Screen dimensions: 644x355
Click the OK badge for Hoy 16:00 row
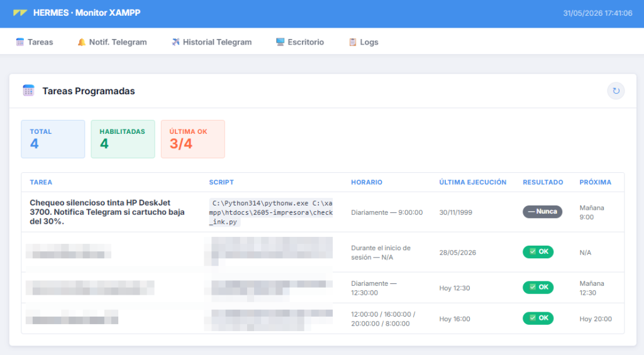pyautogui.click(x=538, y=318)
